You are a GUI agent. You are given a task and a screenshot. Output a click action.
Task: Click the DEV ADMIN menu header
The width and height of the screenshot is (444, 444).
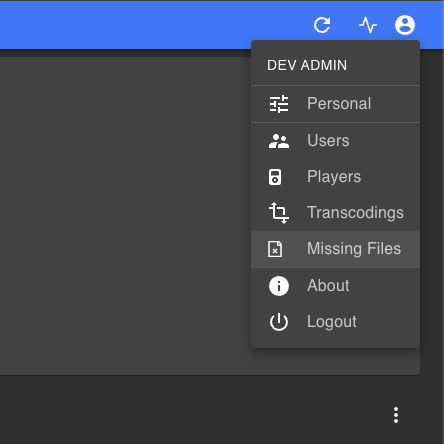click(x=307, y=65)
